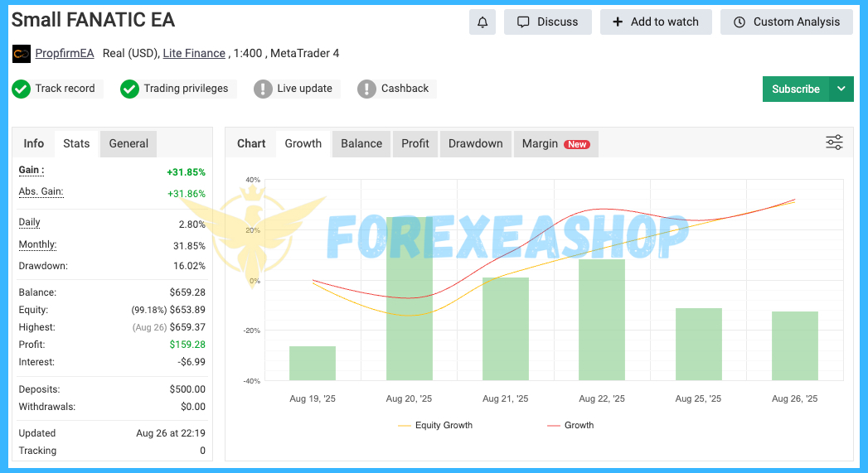
Task: Open Custom Analysis
Action: click(786, 22)
